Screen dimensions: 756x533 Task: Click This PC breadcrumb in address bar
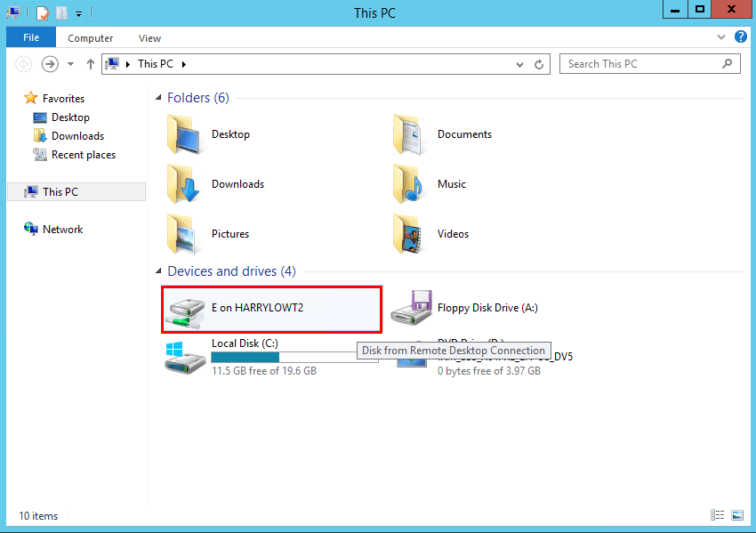click(x=156, y=64)
